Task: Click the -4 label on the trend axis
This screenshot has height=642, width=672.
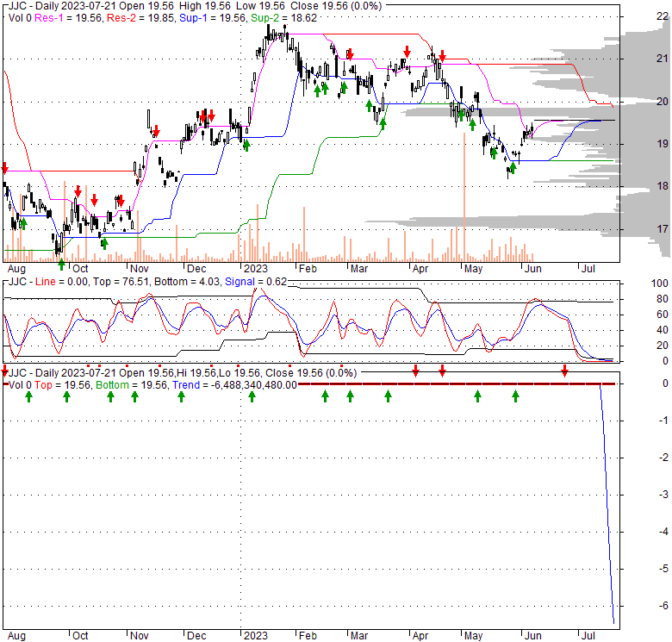Action: tap(663, 532)
